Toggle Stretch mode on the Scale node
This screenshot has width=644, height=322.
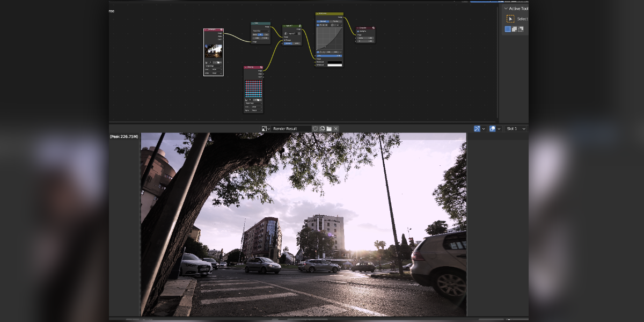tap(255, 35)
